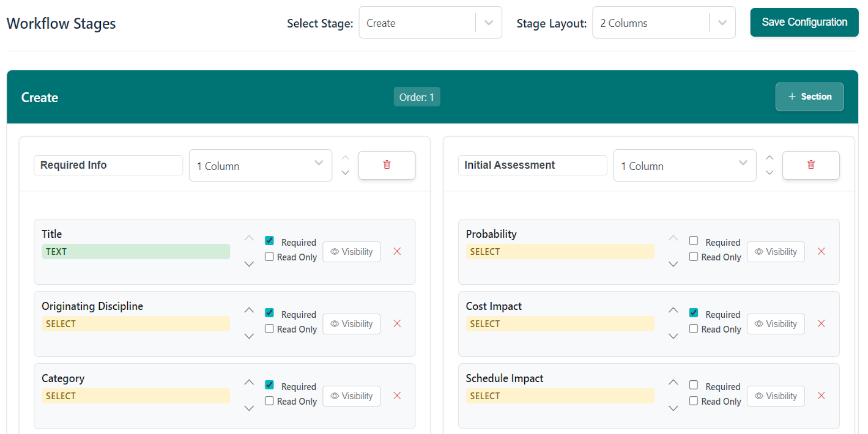The image size is (868, 434).
Task: Uncheck Required on the Title field
Action: (x=269, y=240)
